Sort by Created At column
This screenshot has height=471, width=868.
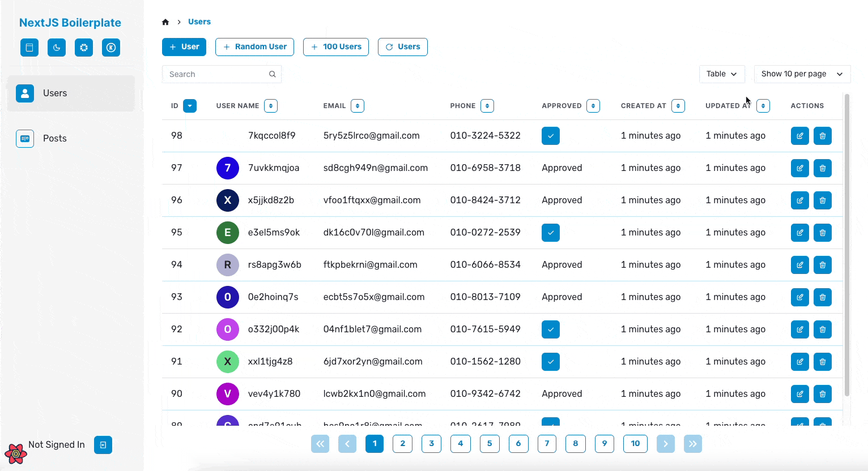(x=678, y=106)
